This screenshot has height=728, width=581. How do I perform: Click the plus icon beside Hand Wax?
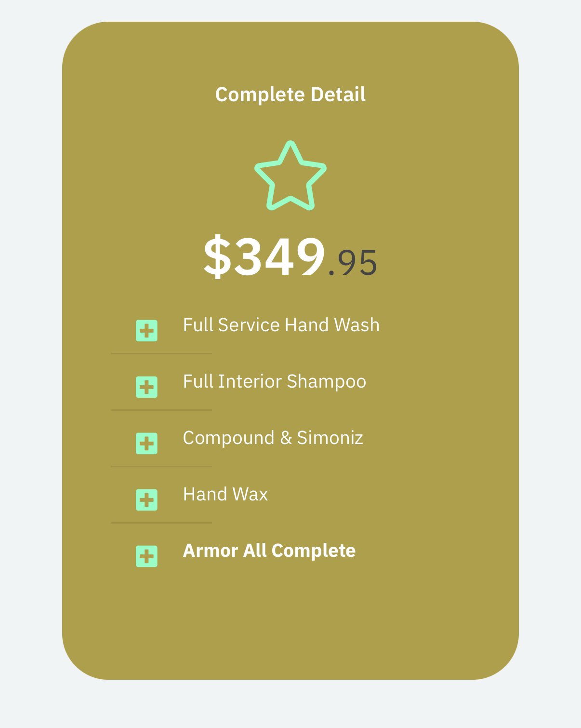(x=146, y=500)
